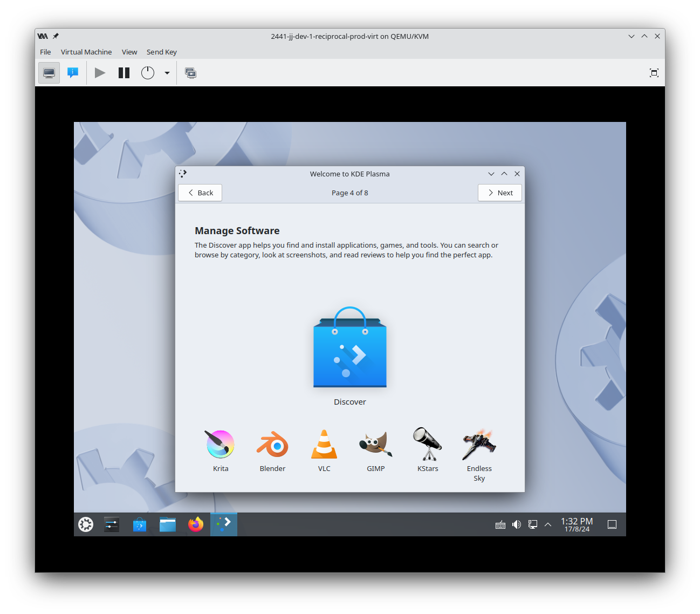Screen dimensions: 700x614
Task: Click the pin icon in QEMU titlebar
Action: pyautogui.click(x=56, y=36)
